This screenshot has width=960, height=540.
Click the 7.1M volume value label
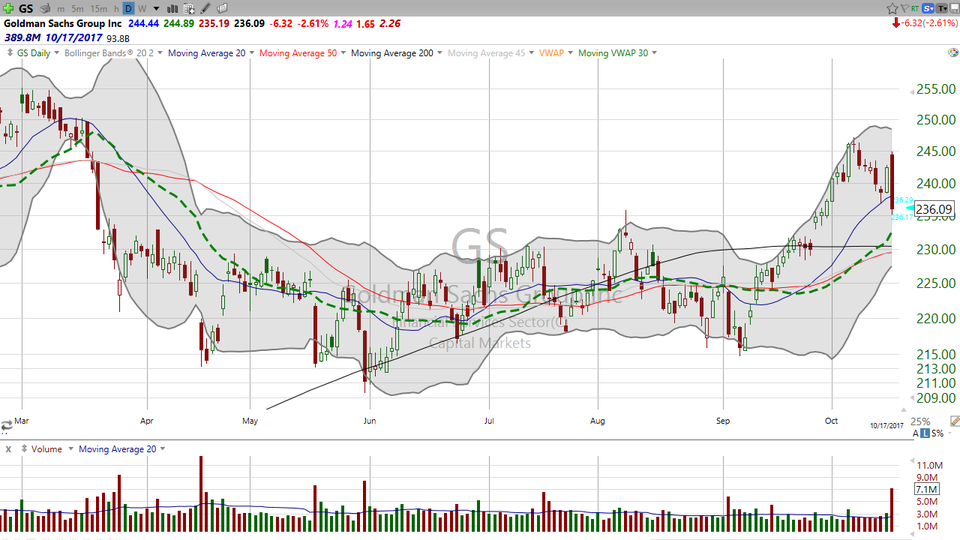click(926, 489)
